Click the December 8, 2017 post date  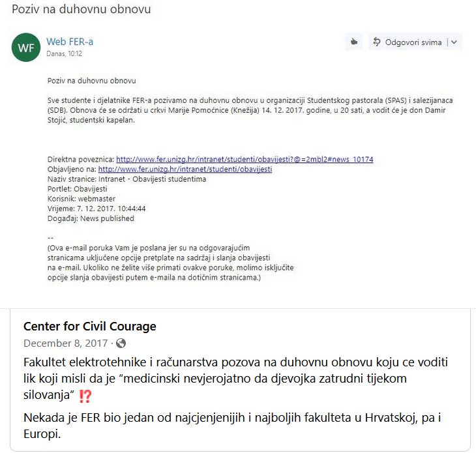click(65, 343)
